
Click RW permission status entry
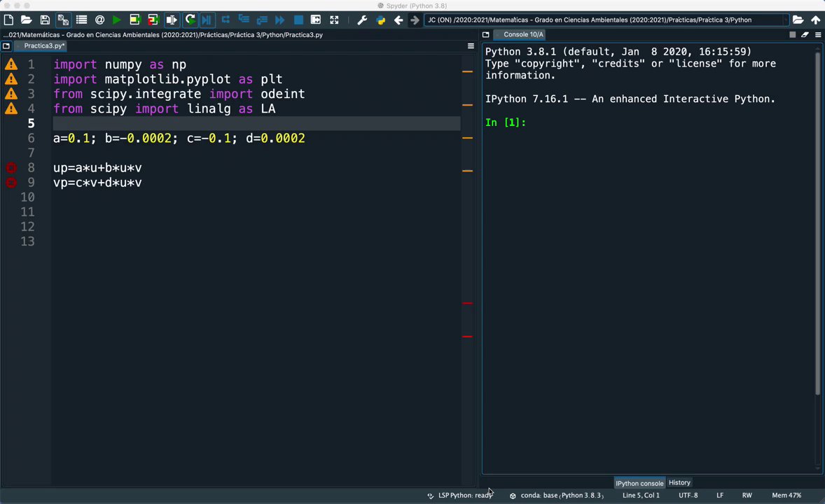(747, 495)
